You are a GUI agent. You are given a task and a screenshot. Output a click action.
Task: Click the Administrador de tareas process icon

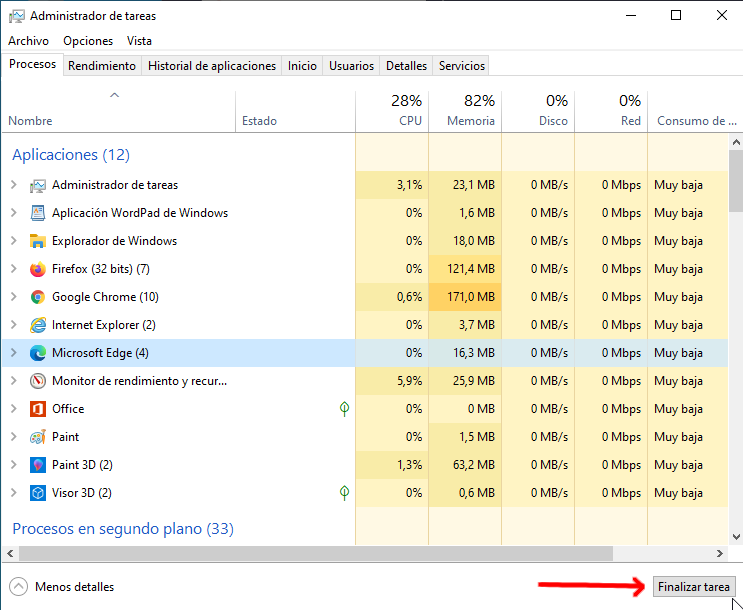[37, 185]
